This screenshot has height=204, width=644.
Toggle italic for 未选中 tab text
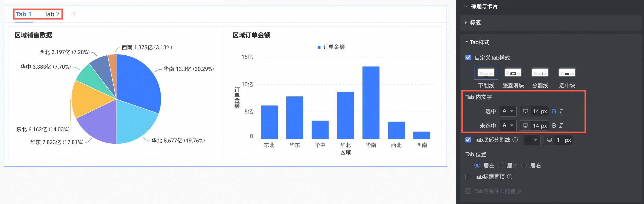[x=561, y=126]
